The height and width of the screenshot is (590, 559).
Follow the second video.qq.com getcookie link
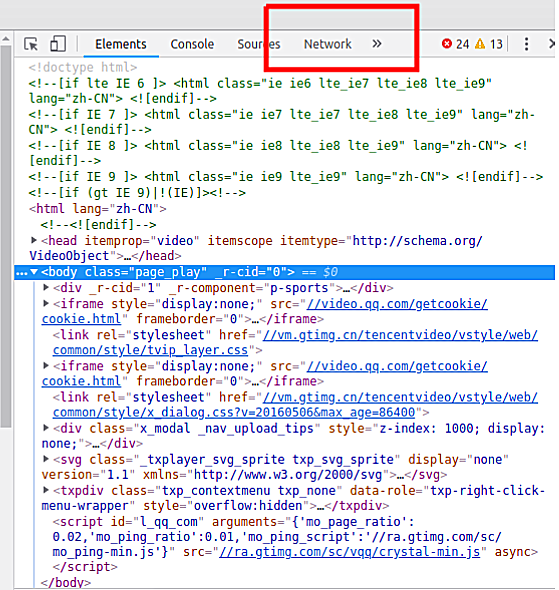pos(265,374)
